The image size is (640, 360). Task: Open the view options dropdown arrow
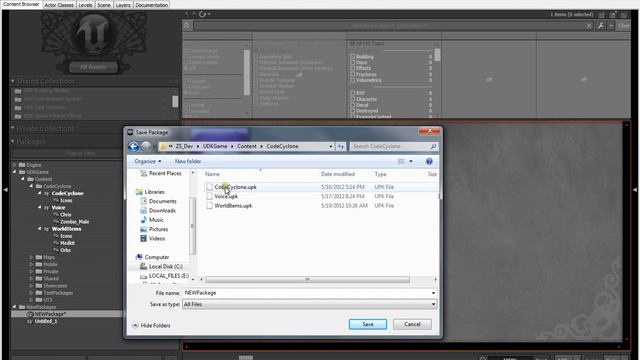411,162
